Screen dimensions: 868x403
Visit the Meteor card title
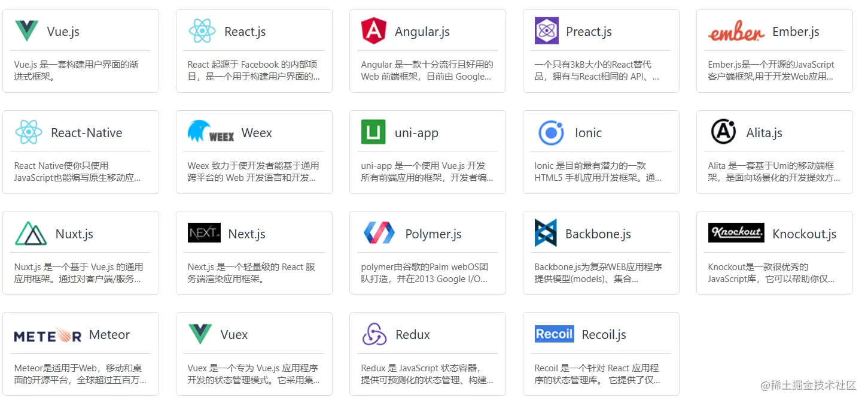click(x=109, y=335)
